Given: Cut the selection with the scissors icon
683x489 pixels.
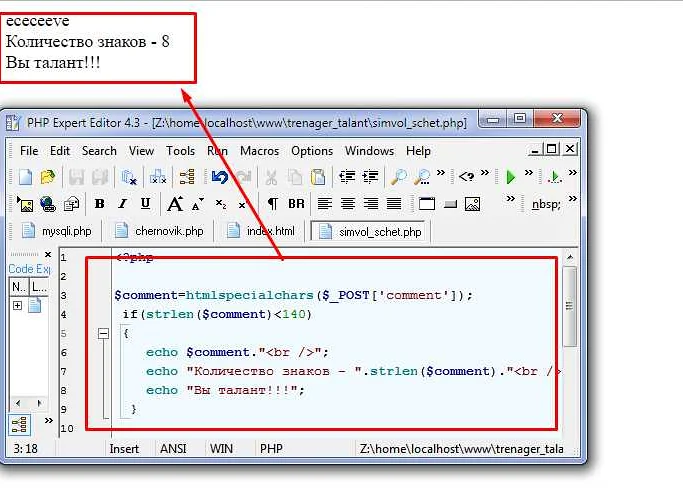Looking at the screenshot, I should tap(271, 177).
